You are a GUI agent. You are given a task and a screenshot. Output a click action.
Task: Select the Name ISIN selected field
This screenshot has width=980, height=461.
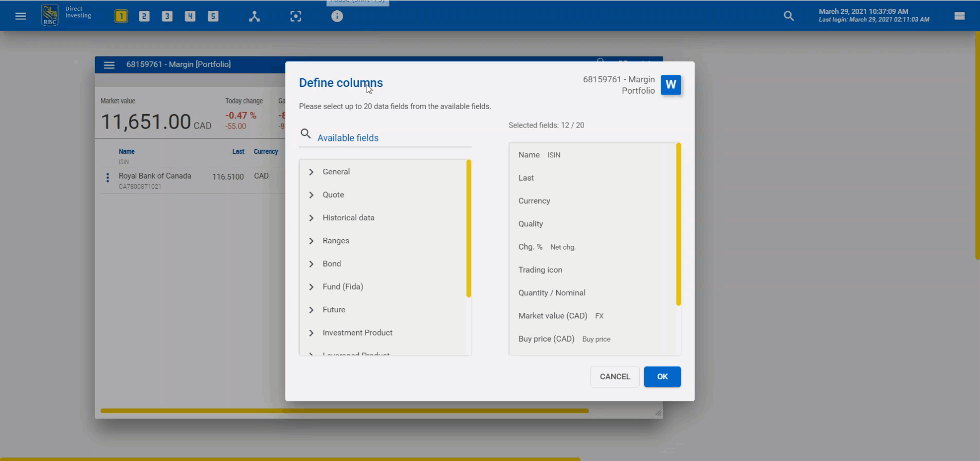click(592, 155)
